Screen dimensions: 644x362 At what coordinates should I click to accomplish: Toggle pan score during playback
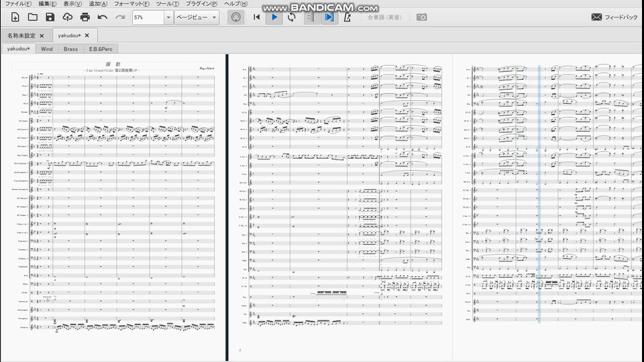click(x=329, y=17)
